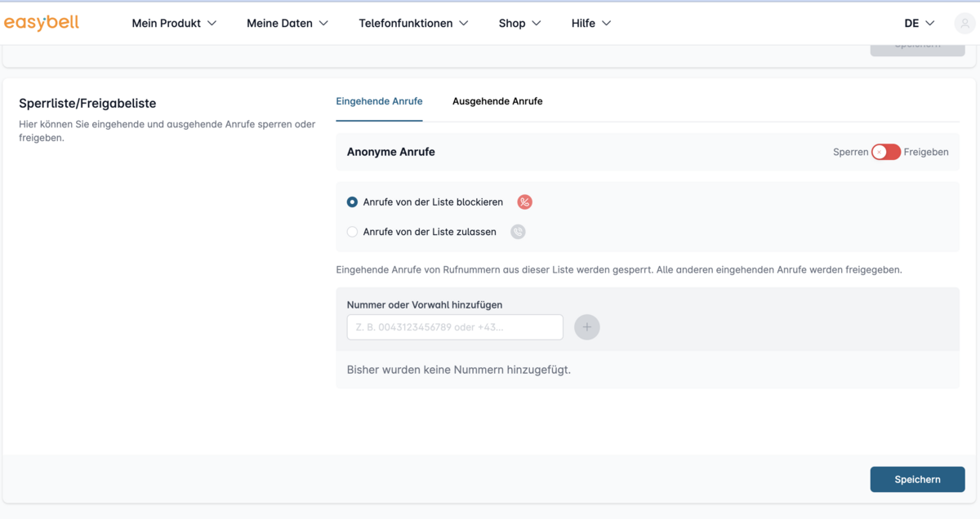Screen dimensions: 980x519
Task: Select 'Anrufe von der Liste zulassen'
Action: 353,232
